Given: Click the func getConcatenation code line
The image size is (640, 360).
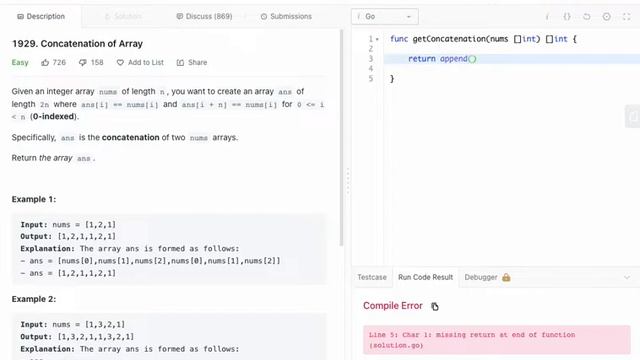Looking at the screenshot, I should [x=483, y=39].
